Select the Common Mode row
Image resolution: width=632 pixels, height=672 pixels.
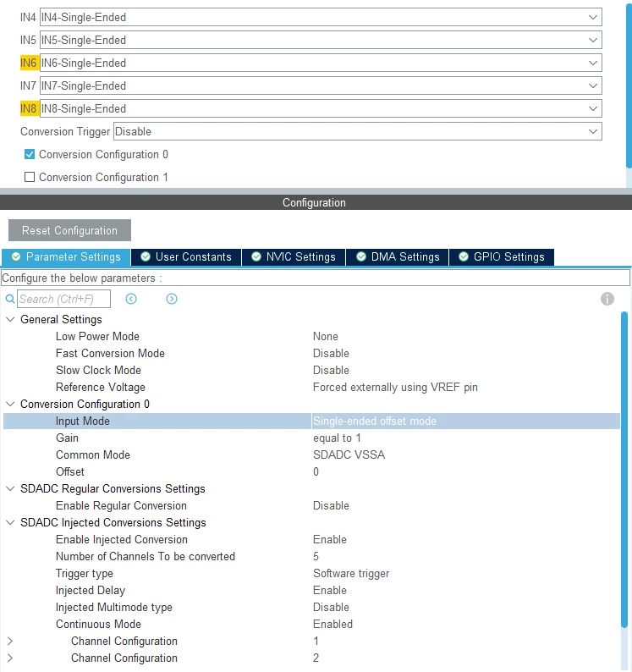click(x=311, y=454)
